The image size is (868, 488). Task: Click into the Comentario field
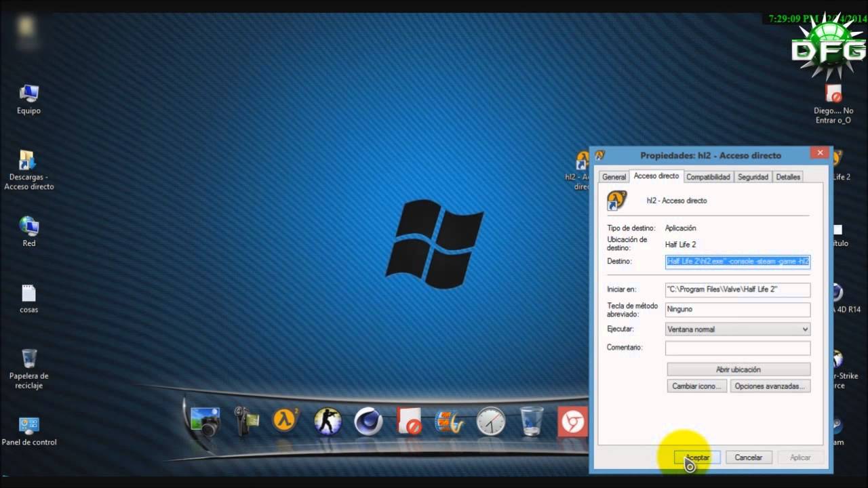[738, 348]
